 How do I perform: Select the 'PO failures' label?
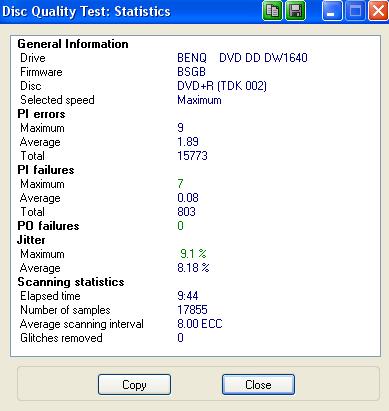pos(48,226)
